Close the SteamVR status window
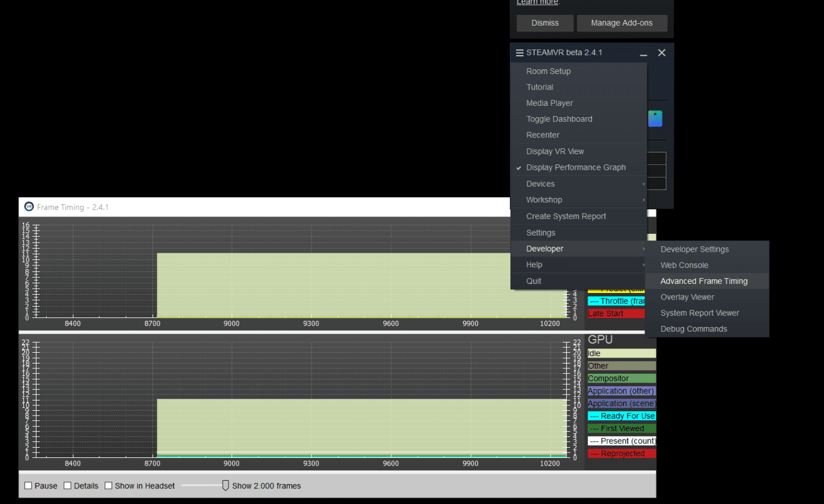 point(661,53)
